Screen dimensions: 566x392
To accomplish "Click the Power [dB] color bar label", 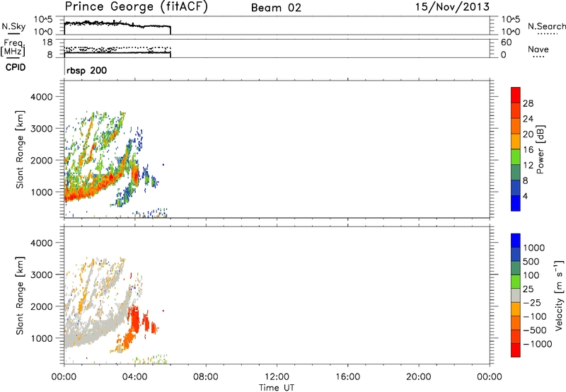I will tap(541, 149).
